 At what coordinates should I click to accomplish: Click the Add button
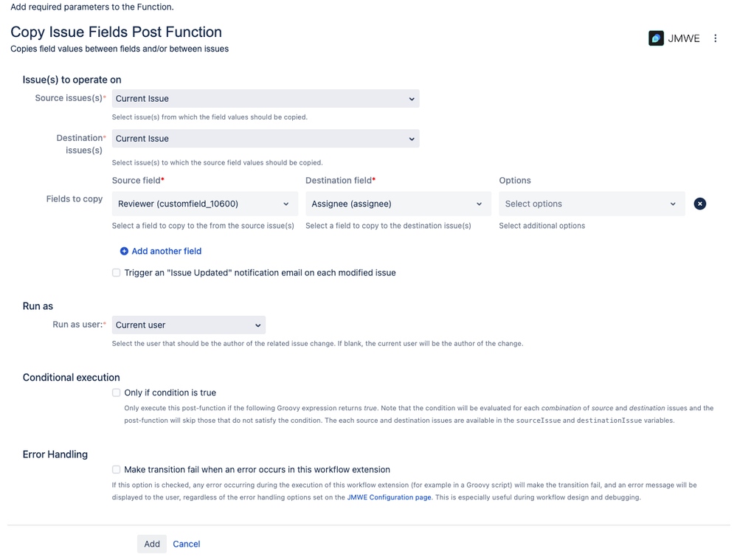click(x=152, y=544)
